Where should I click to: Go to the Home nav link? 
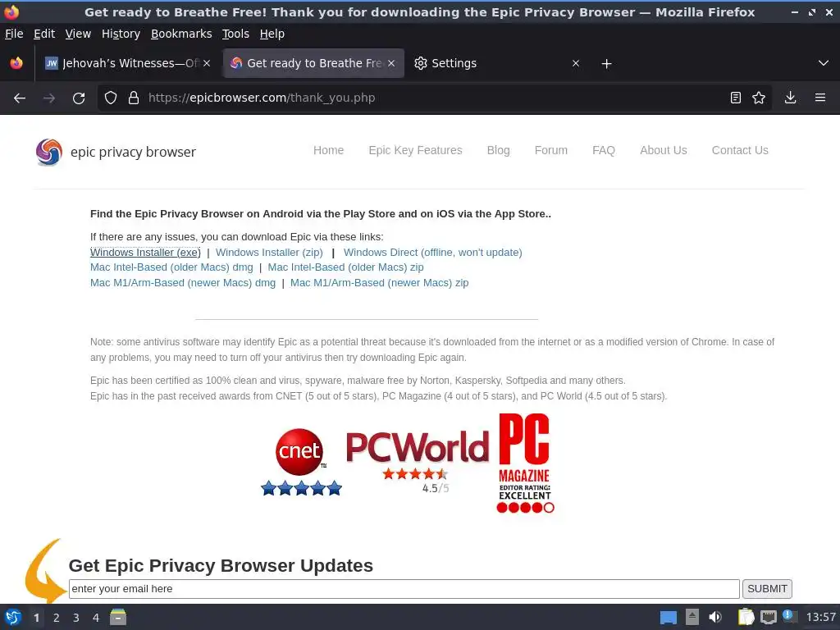click(x=328, y=151)
